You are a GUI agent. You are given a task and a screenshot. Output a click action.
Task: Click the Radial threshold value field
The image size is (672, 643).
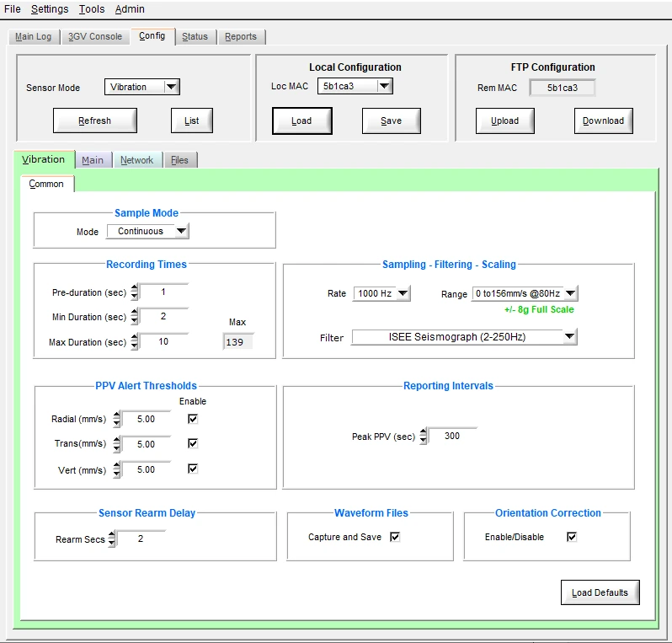(147, 419)
